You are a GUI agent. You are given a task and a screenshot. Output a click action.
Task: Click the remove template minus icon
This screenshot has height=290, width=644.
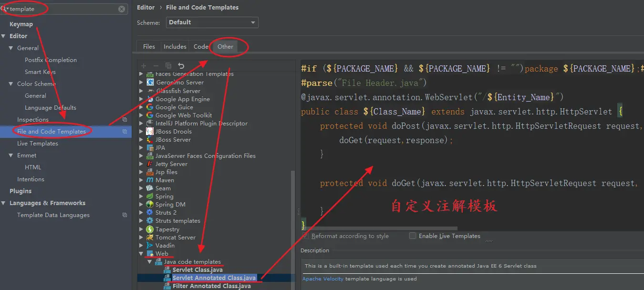click(x=156, y=66)
